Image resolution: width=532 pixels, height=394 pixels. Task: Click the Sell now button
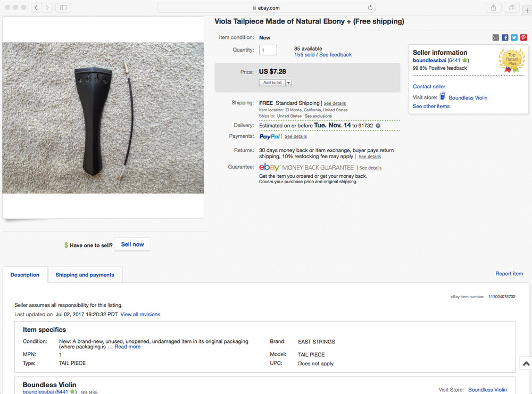(132, 244)
